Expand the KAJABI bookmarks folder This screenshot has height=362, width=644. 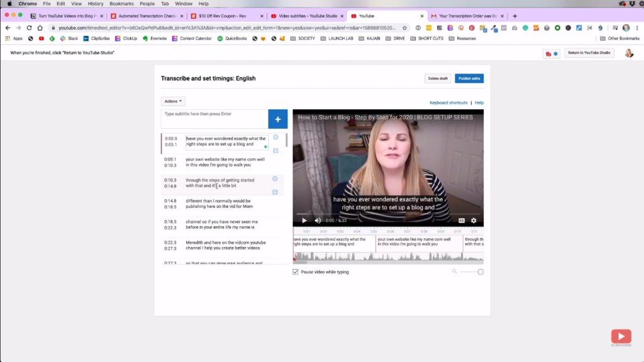click(x=369, y=38)
